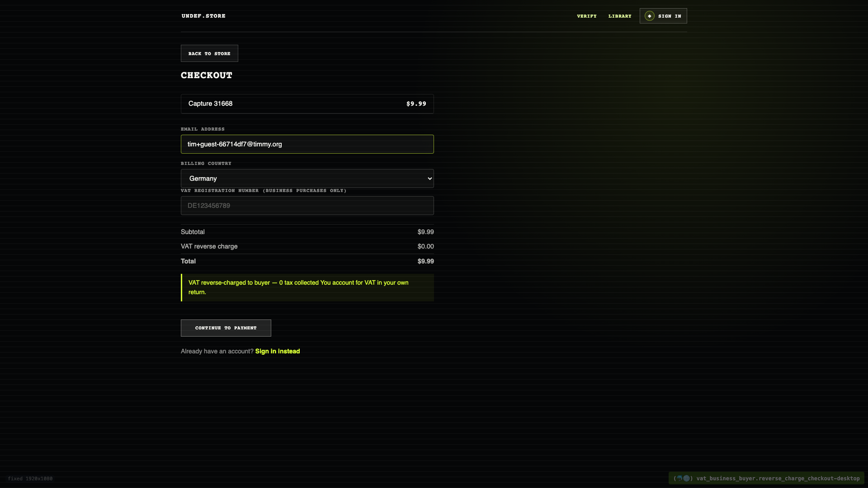Go to the UNDEF.STORE home logo
The height and width of the screenshot is (488, 868).
pos(203,16)
